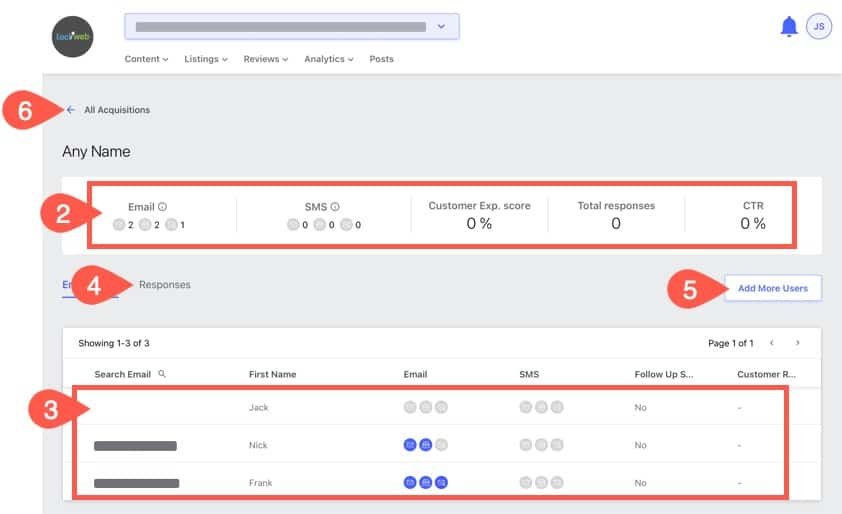Click Frank's third blue email status icon

(441, 482)
